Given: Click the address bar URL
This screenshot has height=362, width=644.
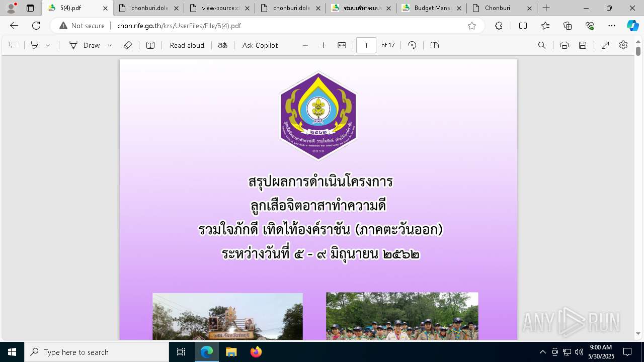Looking at the screenshot, I should 179,26.
